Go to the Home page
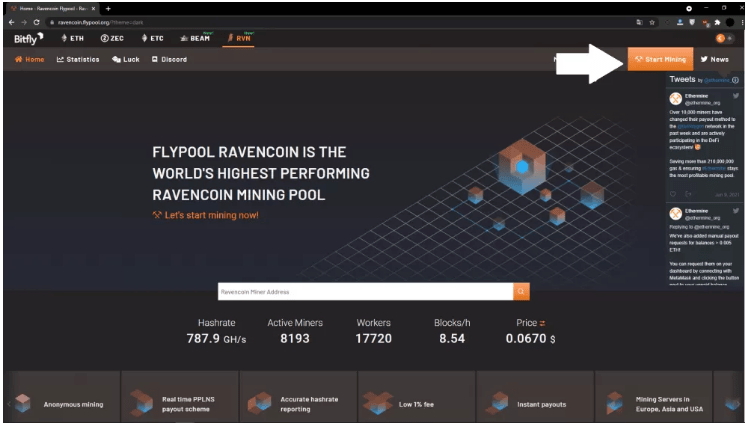745x423 pixels. [30, 60]
